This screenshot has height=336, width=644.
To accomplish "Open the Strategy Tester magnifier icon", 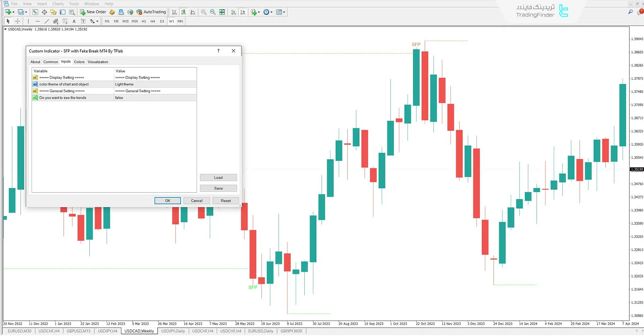I will (72, 12).
